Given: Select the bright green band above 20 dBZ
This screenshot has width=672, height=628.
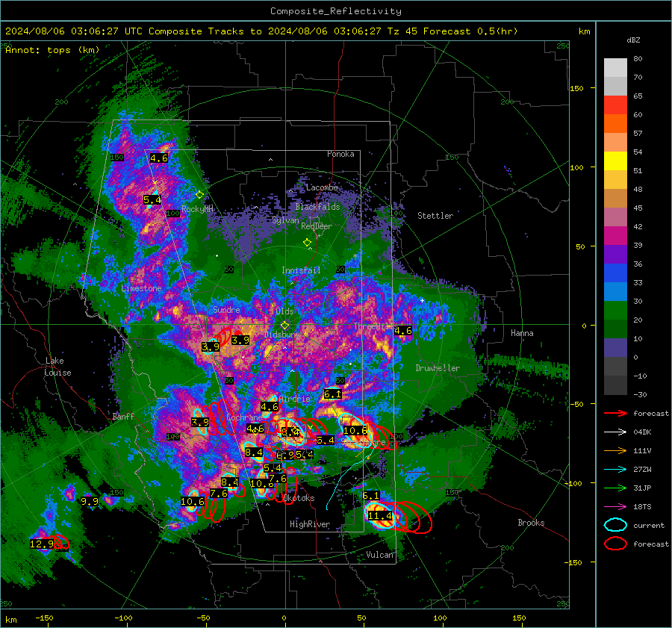Looking at the screenshot, I should (x=615, y=311).
